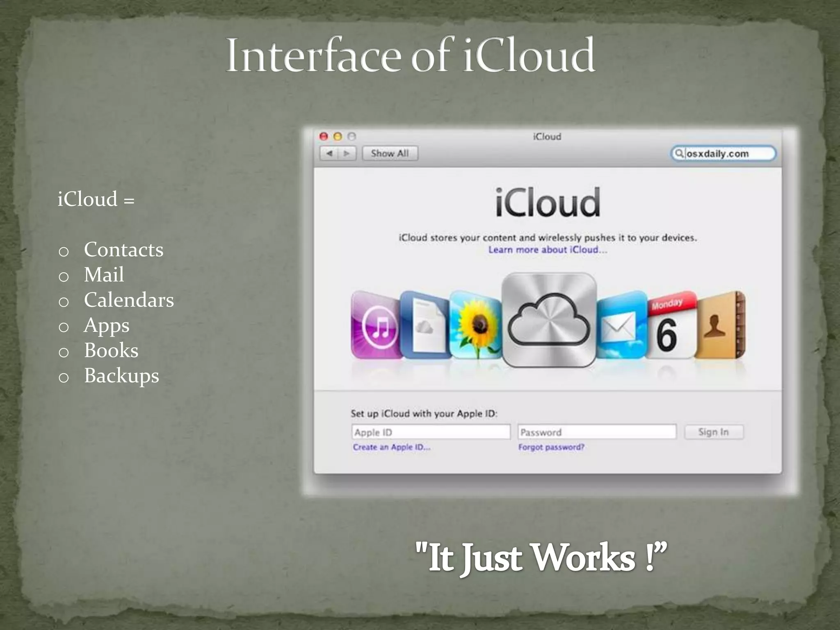The image size is (840, 630).
Task: Click the Contacts bullet text
Action: tap(123, 249)
